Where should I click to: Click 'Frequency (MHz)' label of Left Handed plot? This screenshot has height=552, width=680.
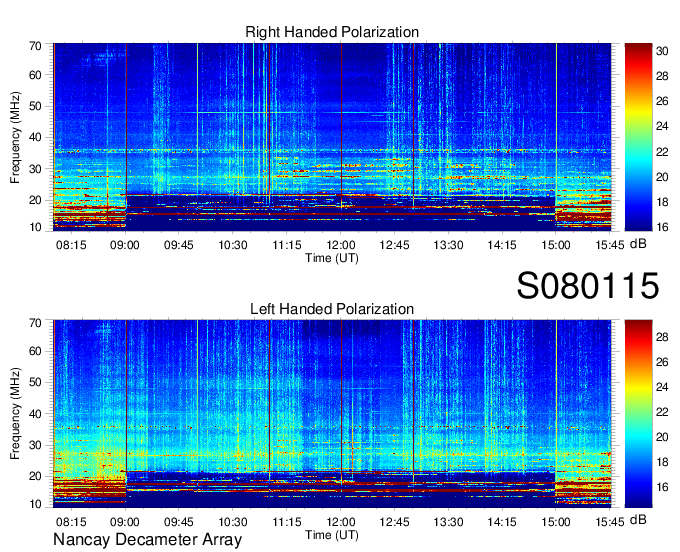15,414
